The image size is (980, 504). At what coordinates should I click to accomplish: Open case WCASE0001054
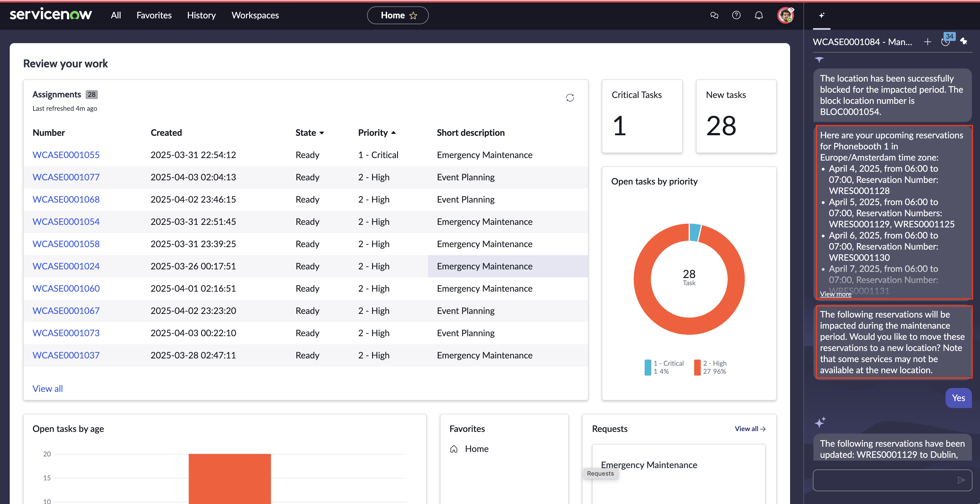pos(66,222)
